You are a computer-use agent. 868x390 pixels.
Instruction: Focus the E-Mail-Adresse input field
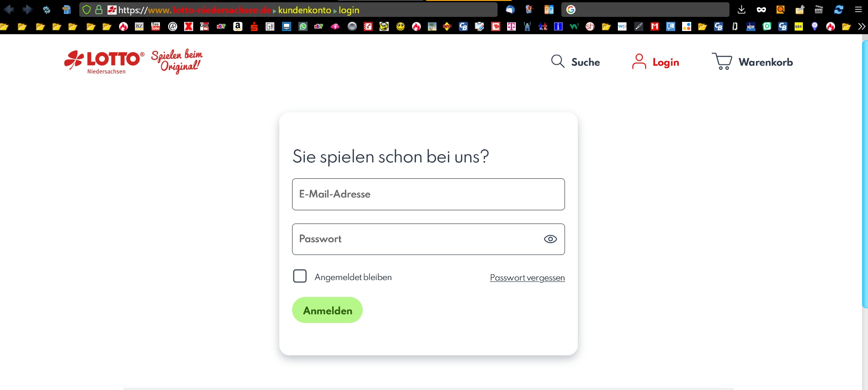coord(428,194)
